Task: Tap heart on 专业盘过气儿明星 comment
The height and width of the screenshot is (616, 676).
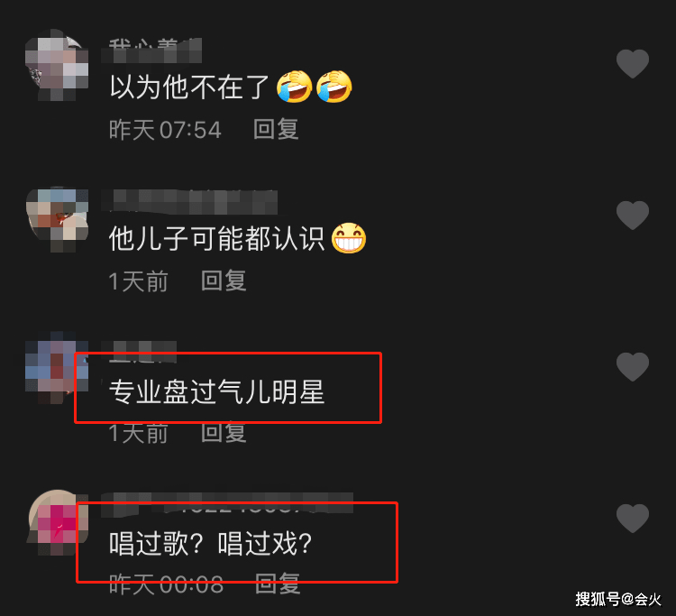Action: pyautogui.click(x=633, y=367)
